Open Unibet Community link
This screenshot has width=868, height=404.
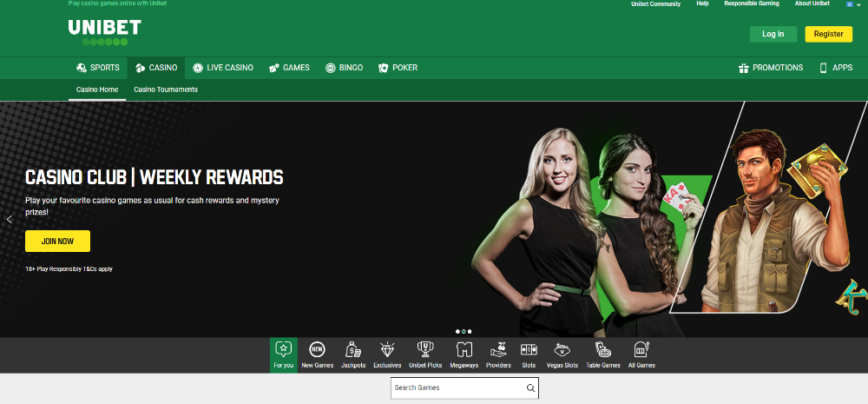pyautogui.click(x=656, y=3)
